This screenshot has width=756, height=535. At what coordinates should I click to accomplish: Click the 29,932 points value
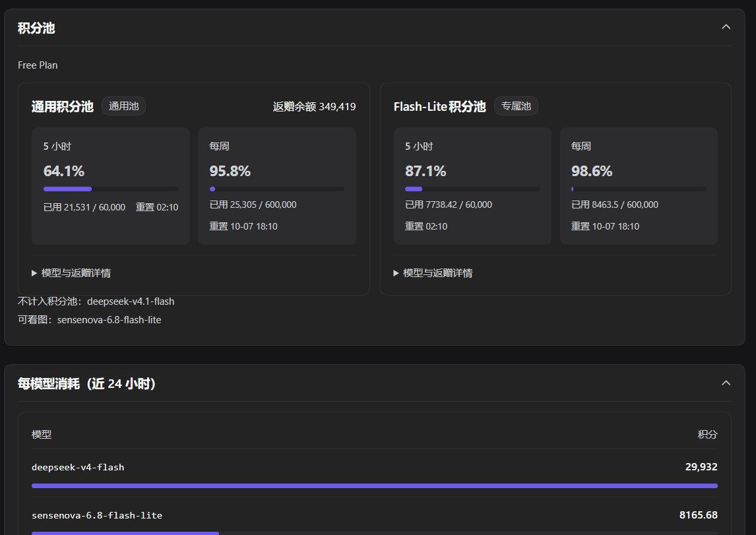click(x=701, y=466)
